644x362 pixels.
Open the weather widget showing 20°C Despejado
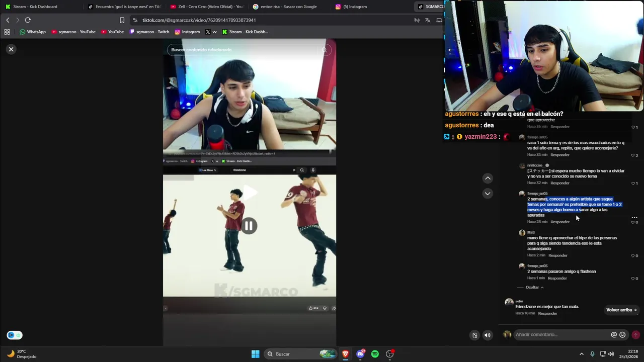(21, 354)
